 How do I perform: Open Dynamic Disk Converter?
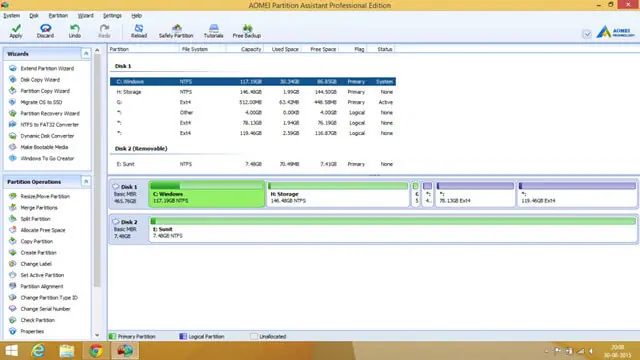click(x=47, y=136)
